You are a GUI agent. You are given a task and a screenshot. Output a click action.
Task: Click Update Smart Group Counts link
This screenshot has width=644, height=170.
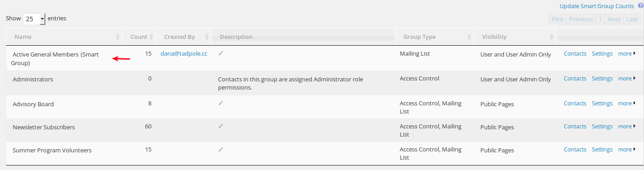tap(597, 6)
